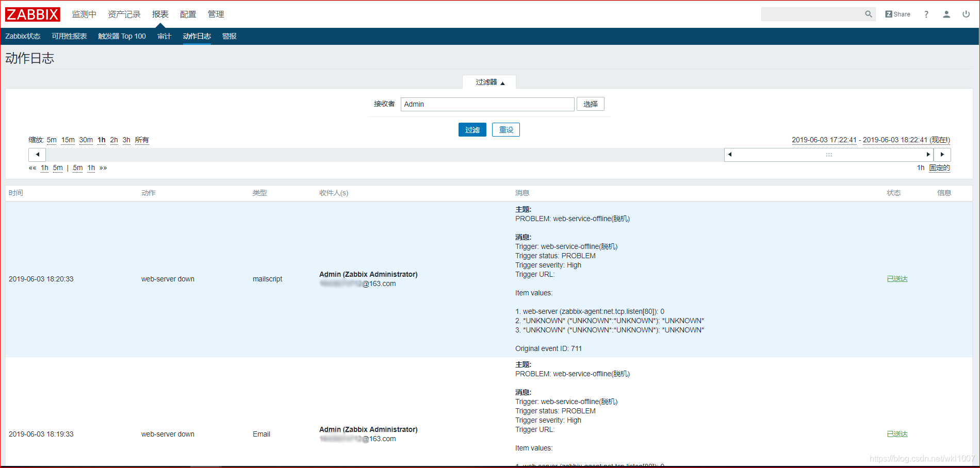Switch to 警报 submenu
Screen dimensions: 980x468
(x=229, y=36)
